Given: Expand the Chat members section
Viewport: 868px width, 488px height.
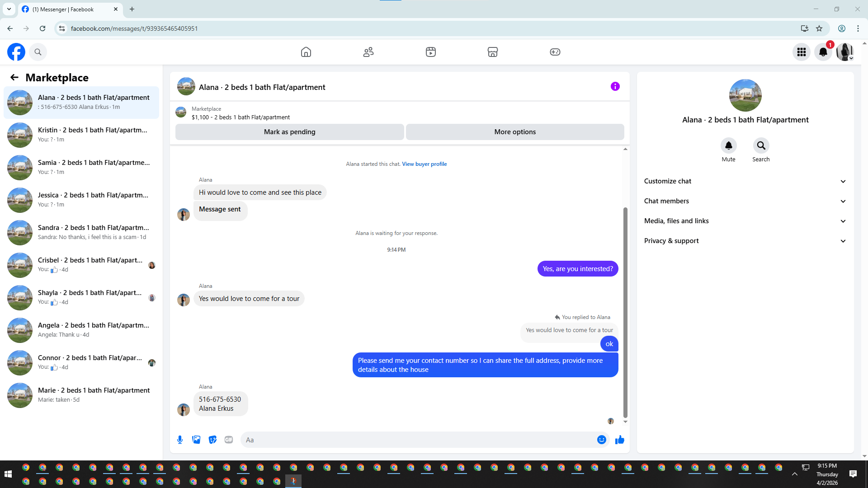Looking at the screenshot, I should 745,201.
